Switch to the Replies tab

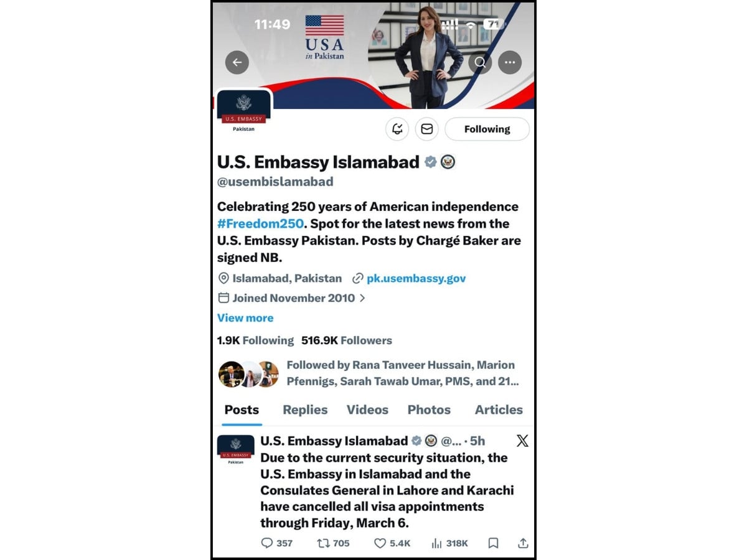click(x=305, y=410)
